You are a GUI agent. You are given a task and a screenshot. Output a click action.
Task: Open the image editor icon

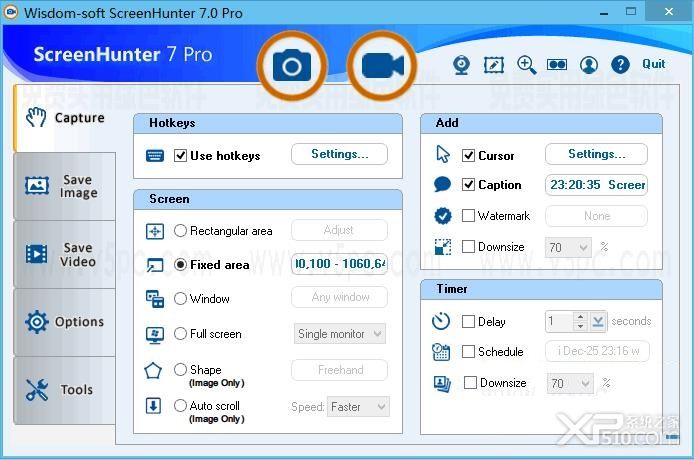pos(494,65)
